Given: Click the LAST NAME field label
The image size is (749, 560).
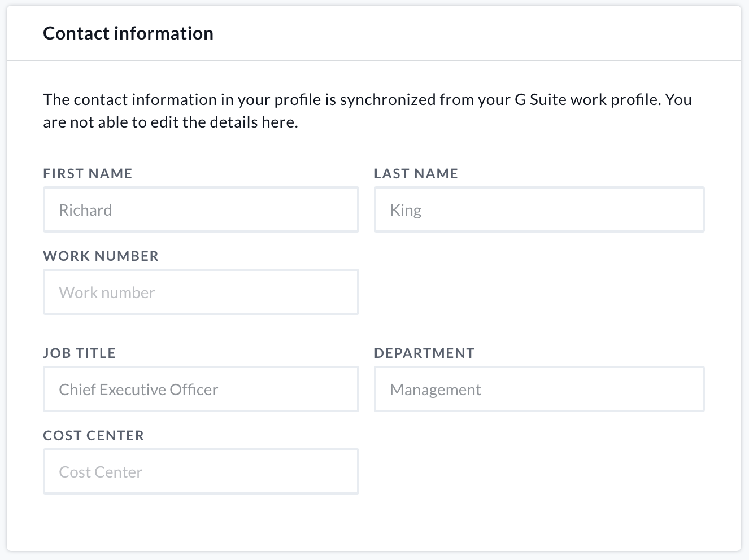Looking at the screenshot, I should (416, 173).
